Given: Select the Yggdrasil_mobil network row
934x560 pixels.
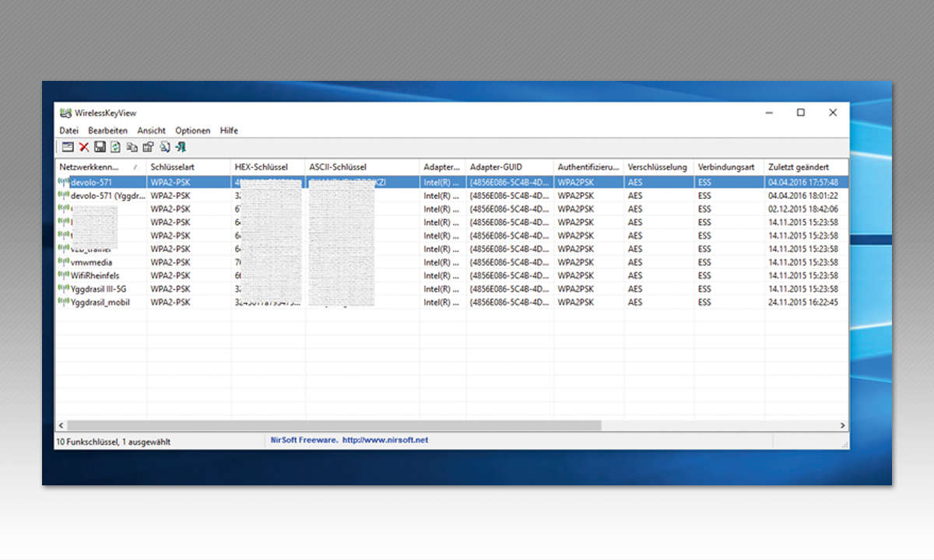Looking at the screenshot, I should pos(451,302).
